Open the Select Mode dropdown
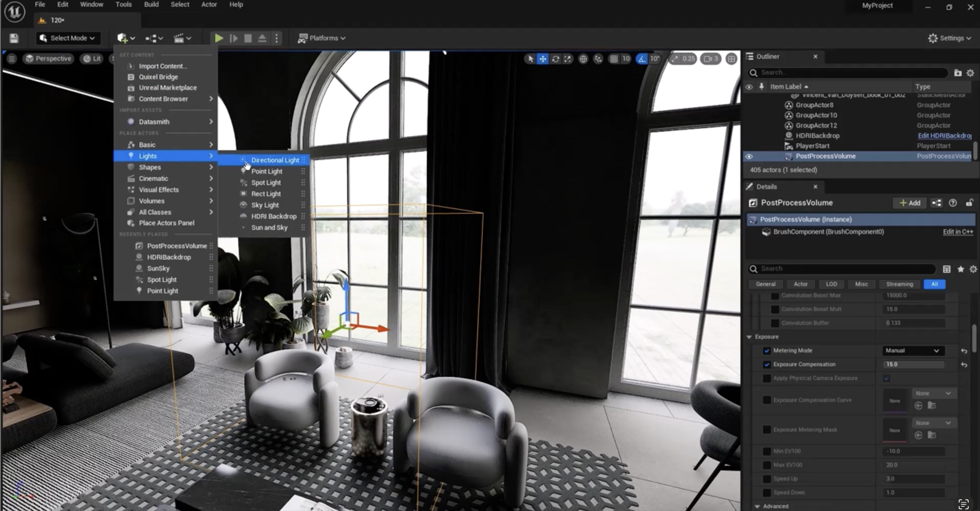980x511 pixels. click(x=68, y=38)
